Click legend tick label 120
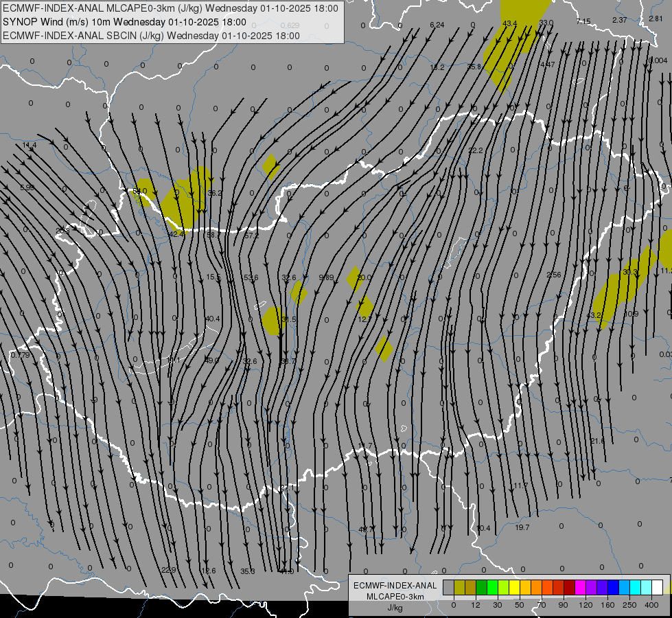Image resolution: width=672 pixels, height=618 pixels. (x=586, y=605)
